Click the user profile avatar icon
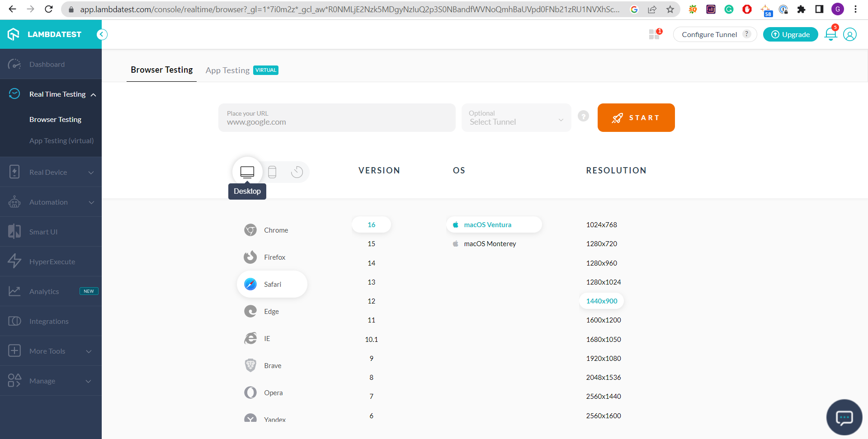Viewport: 868px width, 439px height. (850, 34)
